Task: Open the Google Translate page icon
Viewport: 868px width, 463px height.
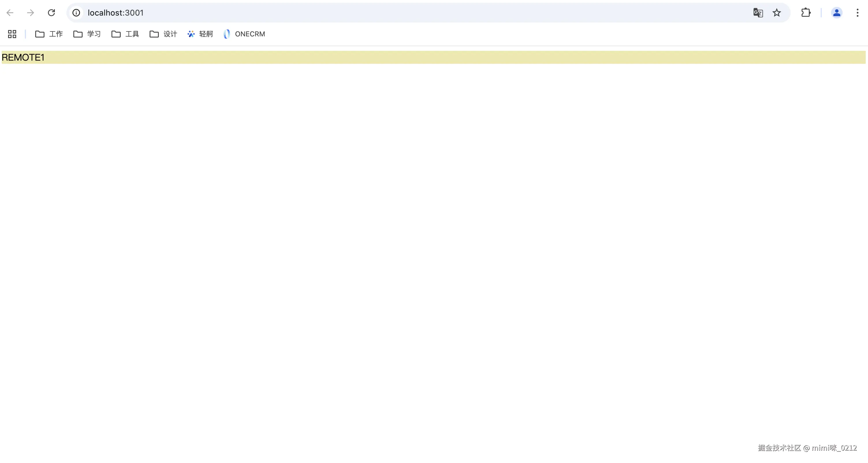Action: coord(758,13)
